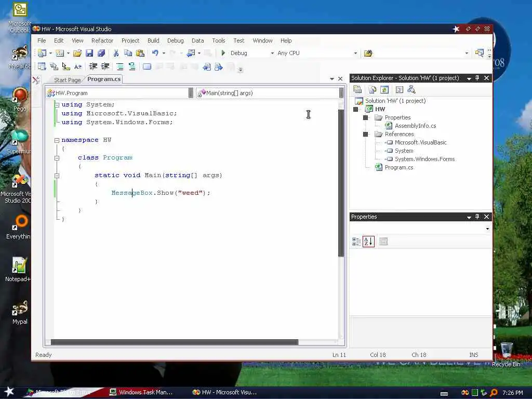Click the editor's vertical scrollbar thumb
This screenshot has width=532, height=399.
point(341,183)
